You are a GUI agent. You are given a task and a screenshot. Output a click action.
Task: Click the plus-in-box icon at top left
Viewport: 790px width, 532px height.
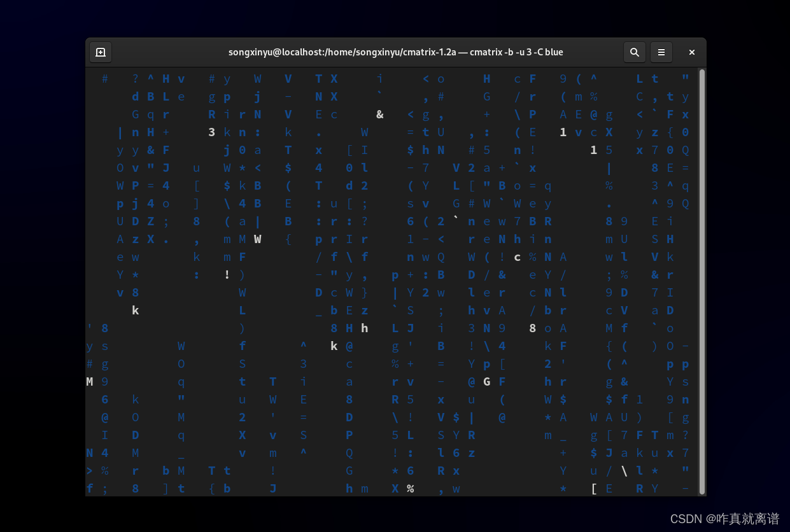100,52
